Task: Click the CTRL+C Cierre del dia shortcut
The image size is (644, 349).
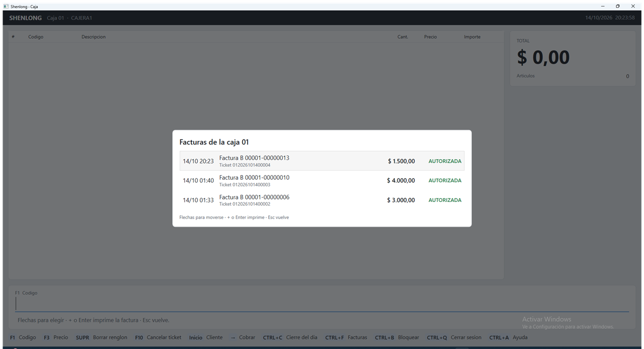Action: 290,337
